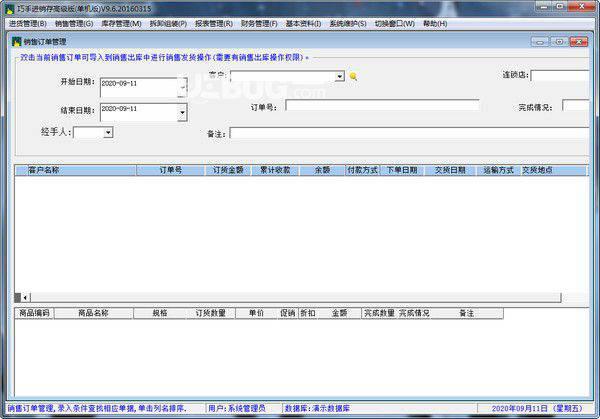The height and width of the screenshot is (419, 600).
Task: Click the 完成数量 column header
Action: pyautogui.click(x=379, y=313)
